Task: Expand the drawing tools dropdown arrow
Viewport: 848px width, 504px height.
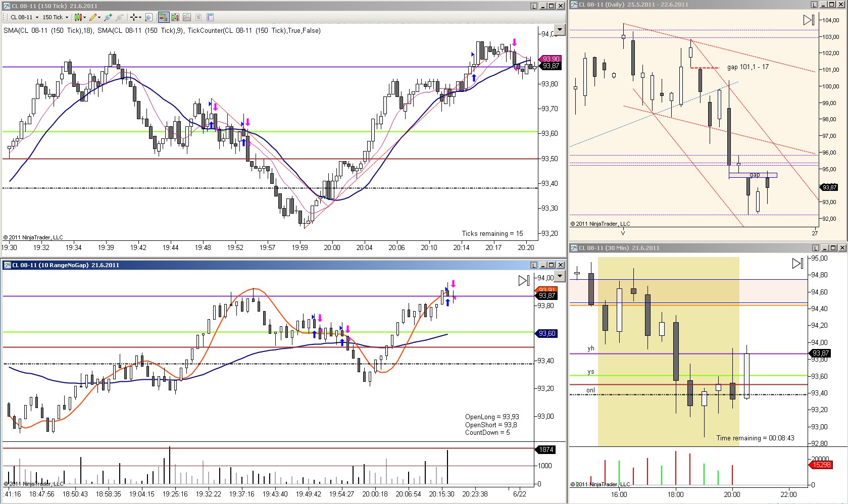Action: pos(99,17)
